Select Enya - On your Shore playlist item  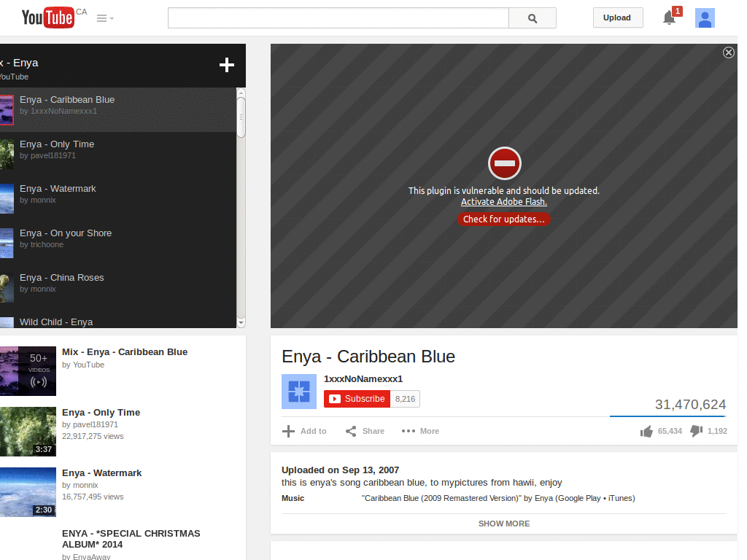117,243
